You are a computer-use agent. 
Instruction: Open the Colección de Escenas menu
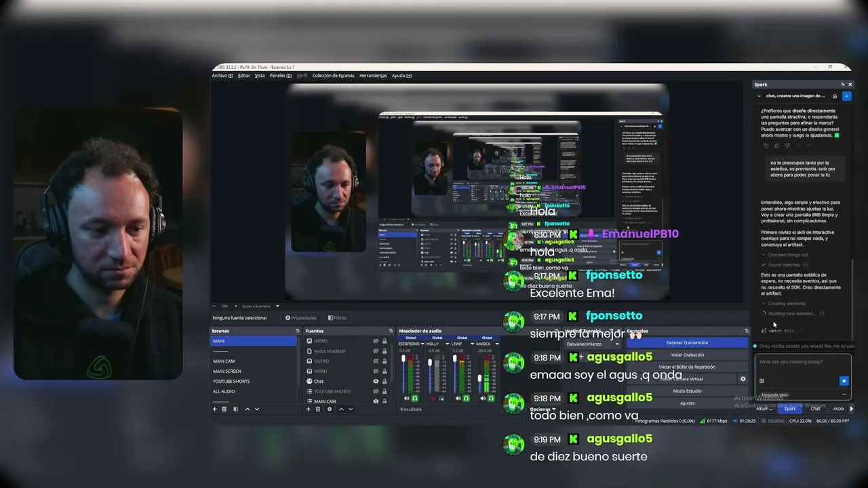click(x=333, y=75)
